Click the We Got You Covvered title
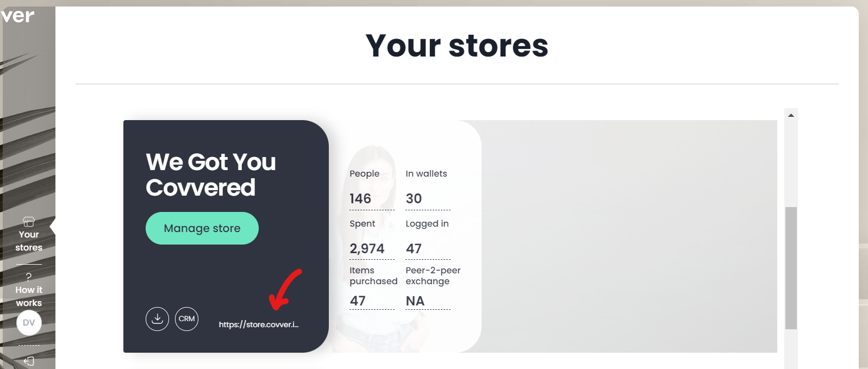868x369 pixels. tap(211, 174)
